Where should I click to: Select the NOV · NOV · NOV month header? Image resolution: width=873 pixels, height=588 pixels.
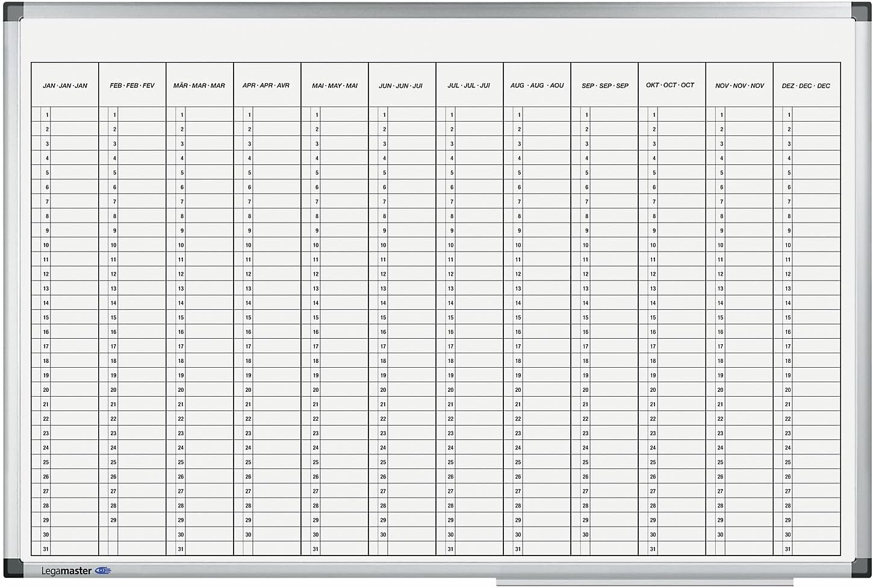click(x=740, y=85)
